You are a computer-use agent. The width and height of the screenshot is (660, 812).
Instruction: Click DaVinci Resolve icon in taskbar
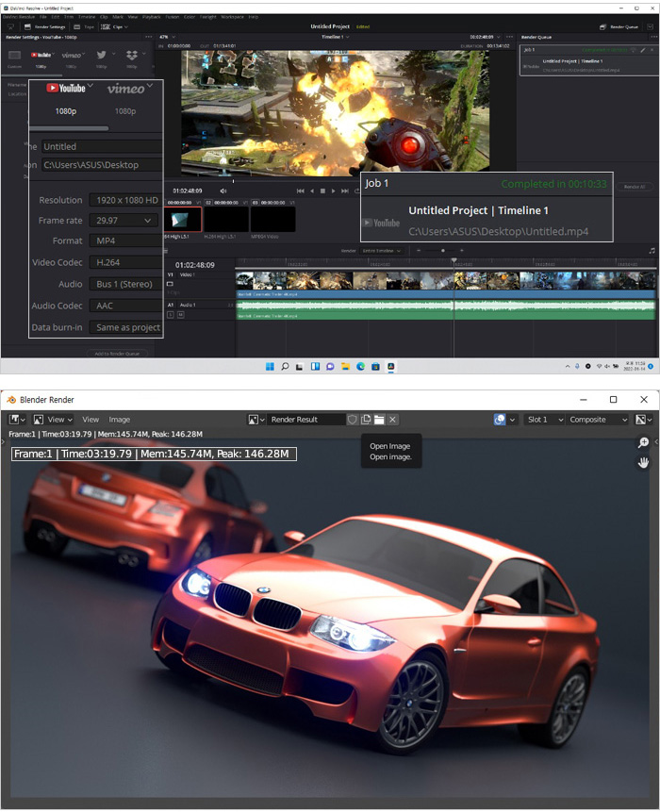pos(391,367)
